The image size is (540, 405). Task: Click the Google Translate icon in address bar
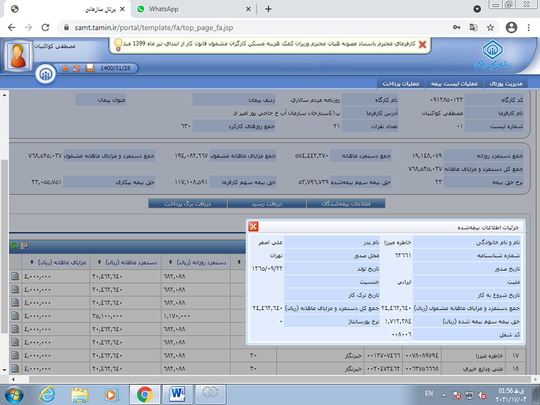[x=474, y=28]
